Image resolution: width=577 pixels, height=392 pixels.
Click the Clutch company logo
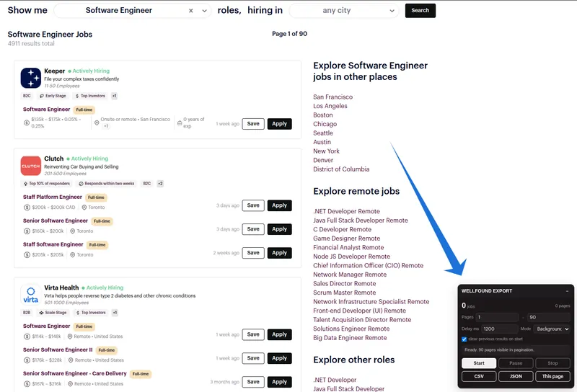31,166
